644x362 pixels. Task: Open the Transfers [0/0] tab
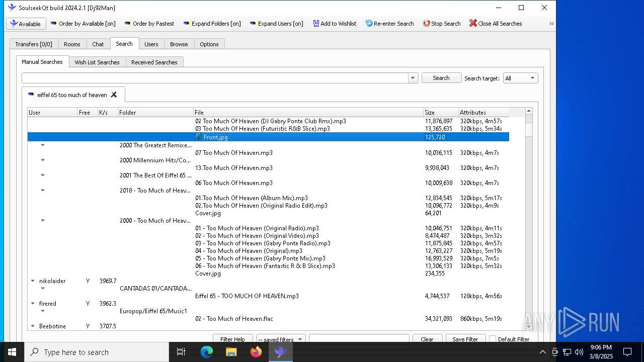tap(34, 44)
